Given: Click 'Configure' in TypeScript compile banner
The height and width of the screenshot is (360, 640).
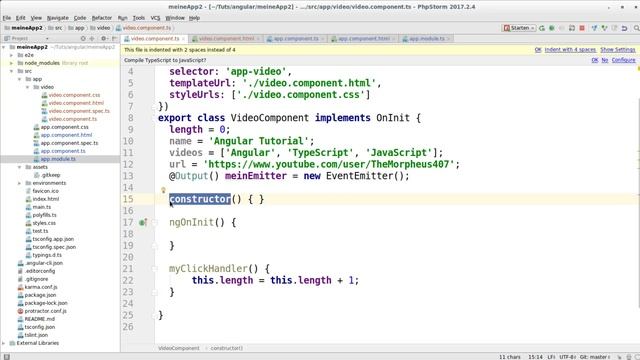Looking at the screenshot, I should pyautogui.click(x=623, y=60).
